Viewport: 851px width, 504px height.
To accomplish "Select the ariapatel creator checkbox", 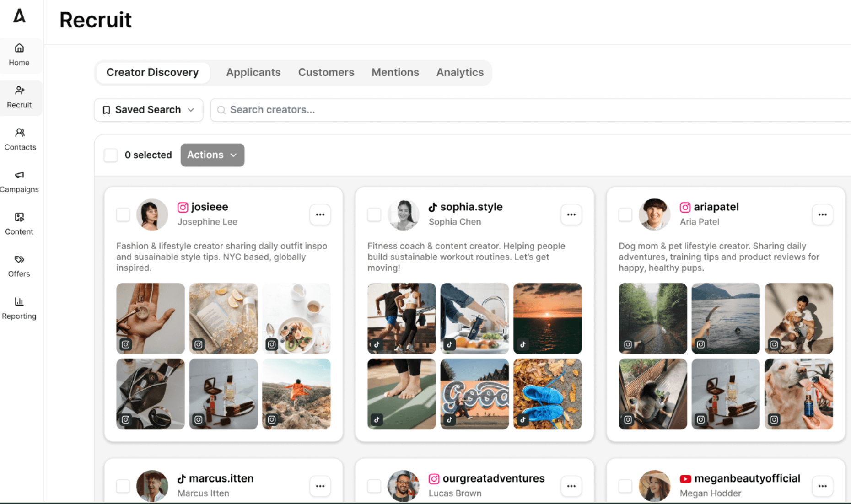I will tap(625, 214).
